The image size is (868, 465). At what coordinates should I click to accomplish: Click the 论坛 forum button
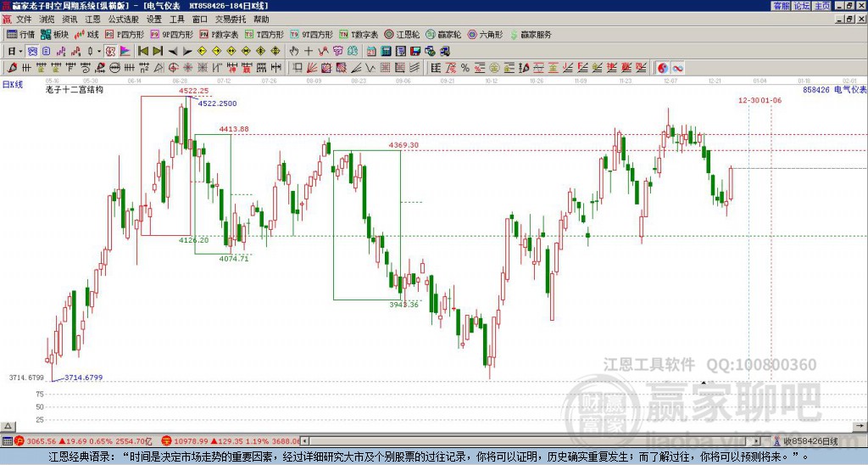[x=801, y=6]
